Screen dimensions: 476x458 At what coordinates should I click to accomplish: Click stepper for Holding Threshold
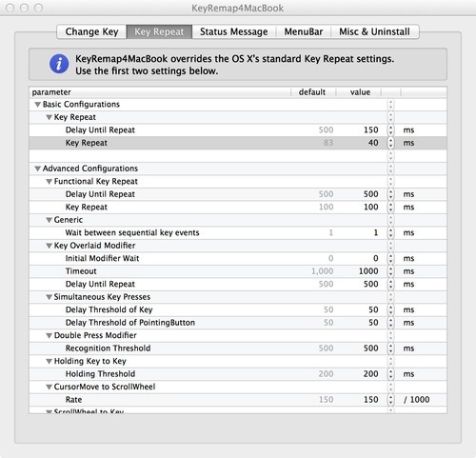pyautogui.click(x=390, y=374)
